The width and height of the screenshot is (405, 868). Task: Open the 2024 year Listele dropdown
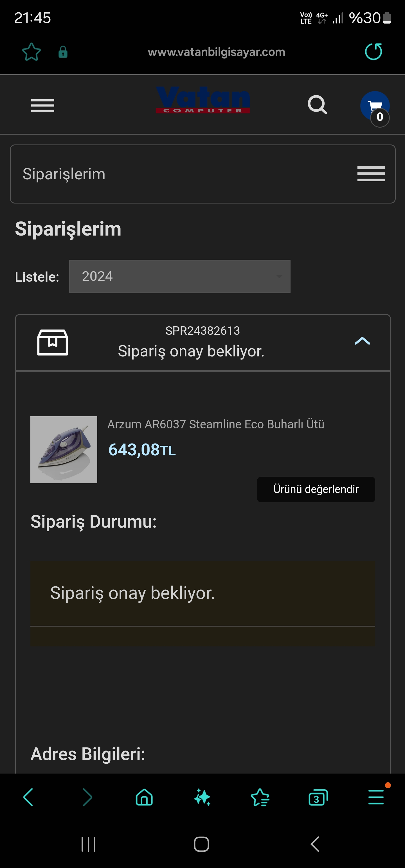[x=179, y=276]
